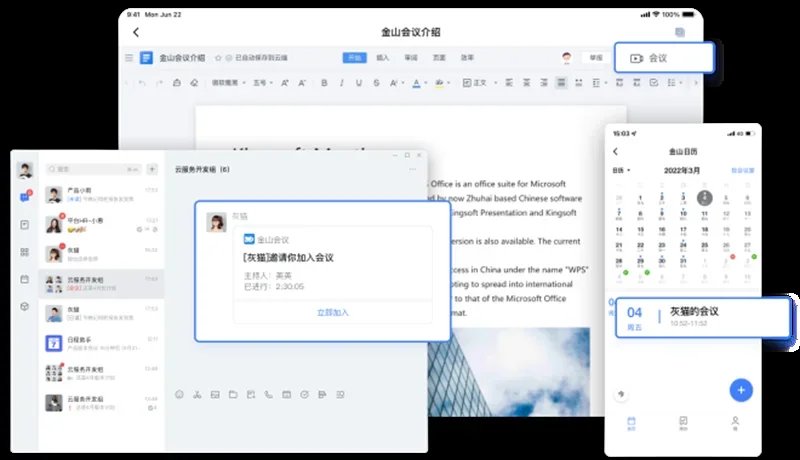The image size is (800, 460).
Task: Click the plus button beside chat search
Action: coord(152,169)
